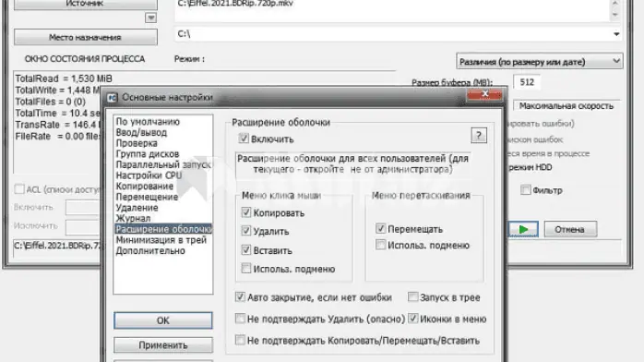Screen dimensions: 644x362
Task: Click the Применить button
Action: tap(163, 345)
